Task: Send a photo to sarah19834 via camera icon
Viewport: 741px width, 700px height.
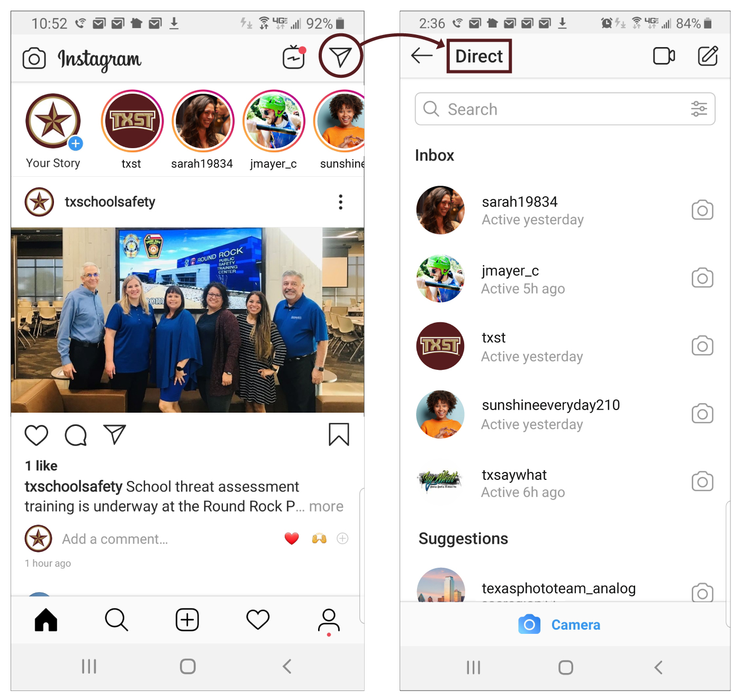Action: pos(702,210)
